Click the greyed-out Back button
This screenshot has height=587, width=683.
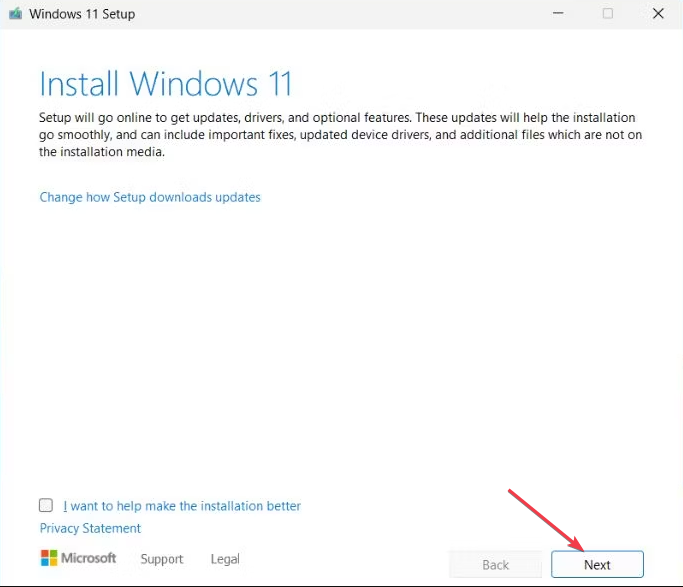(496, 564)
